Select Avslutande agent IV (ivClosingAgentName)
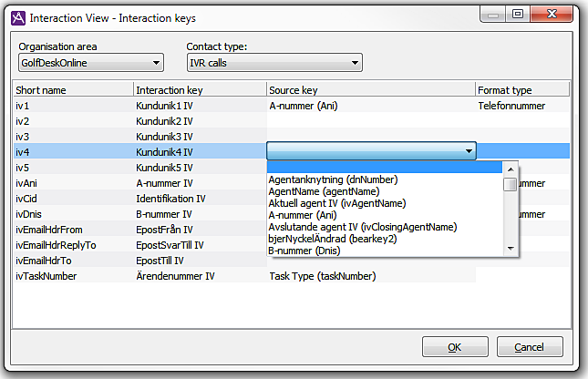The height and width of the screenshot is (379, 588). click(362, 227)
